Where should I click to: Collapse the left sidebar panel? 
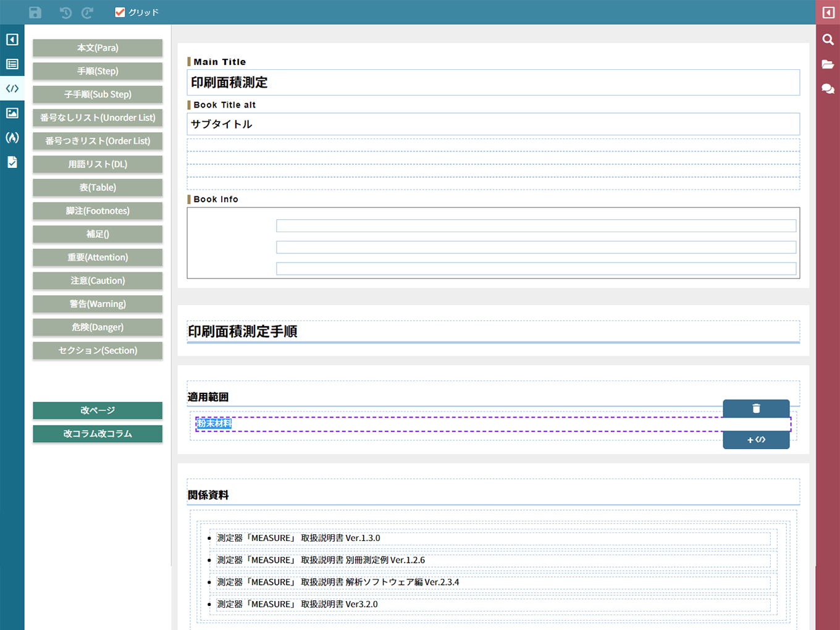(12, 40)
